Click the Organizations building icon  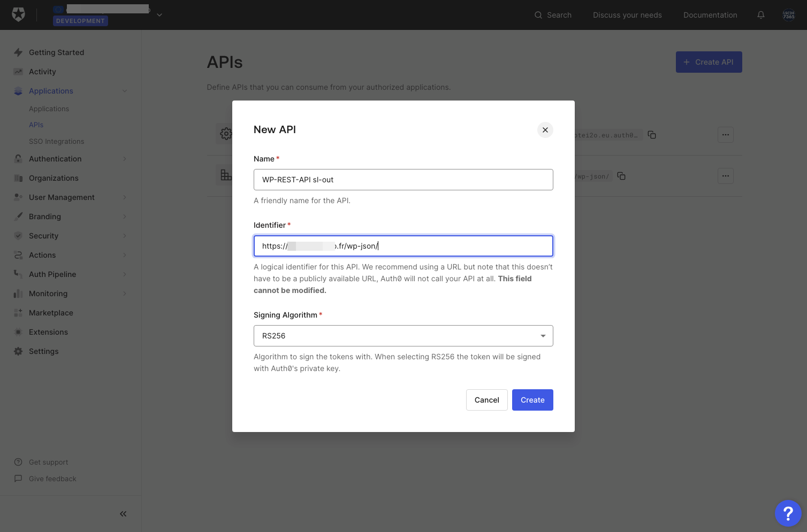pos(18,178)
